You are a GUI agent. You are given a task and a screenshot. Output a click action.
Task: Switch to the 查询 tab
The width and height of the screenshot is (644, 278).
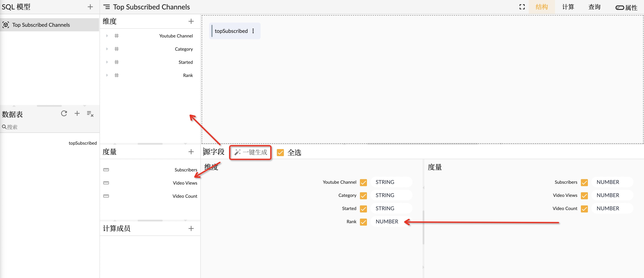(x=594, y=7)
